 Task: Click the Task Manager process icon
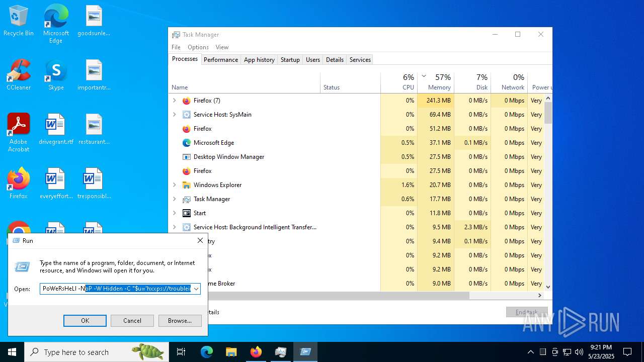coord(187,199)
